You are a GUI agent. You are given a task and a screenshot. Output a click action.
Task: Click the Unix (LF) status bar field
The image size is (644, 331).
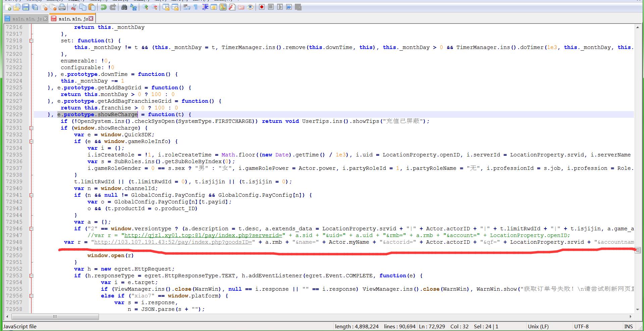538,326
